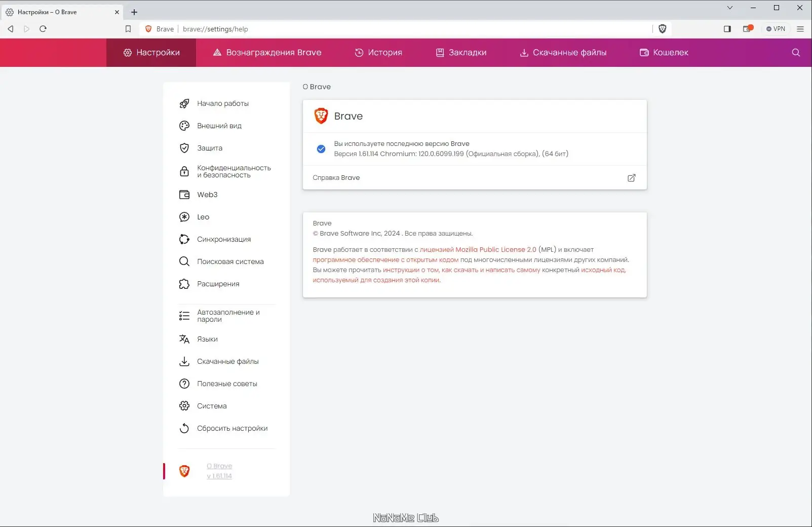The width and height of the screenshot is (812, 527).
Task: Open the Кошелек section
Action: click(x=664, y=52)
